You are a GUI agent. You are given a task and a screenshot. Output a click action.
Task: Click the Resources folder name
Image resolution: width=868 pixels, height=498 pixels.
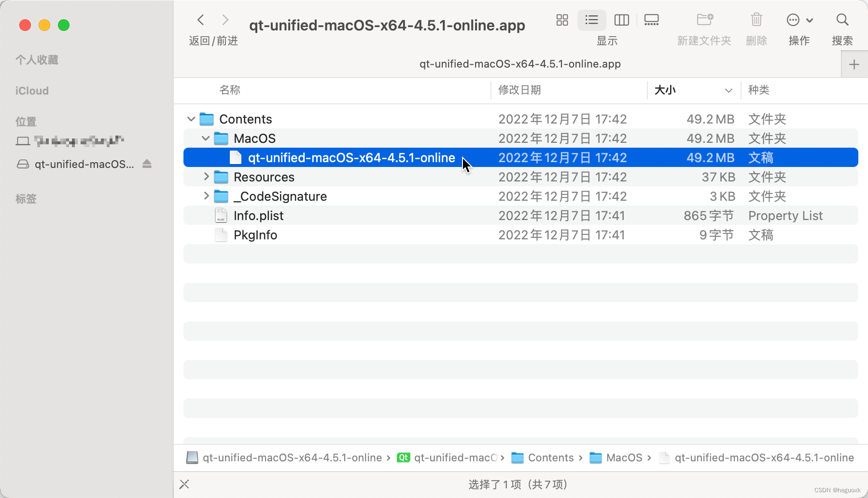264,177
